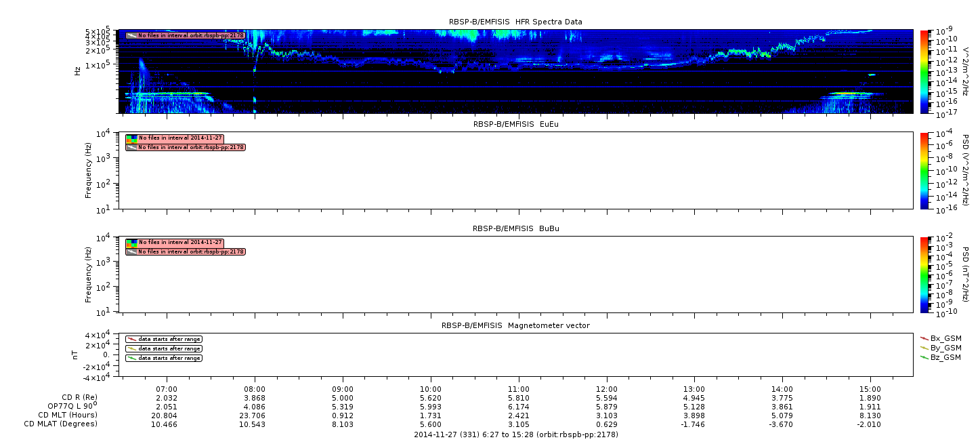The image size is (980, 446).
Task: Click the HFR Spectra colorbar
Action: (x=925, y=71)
